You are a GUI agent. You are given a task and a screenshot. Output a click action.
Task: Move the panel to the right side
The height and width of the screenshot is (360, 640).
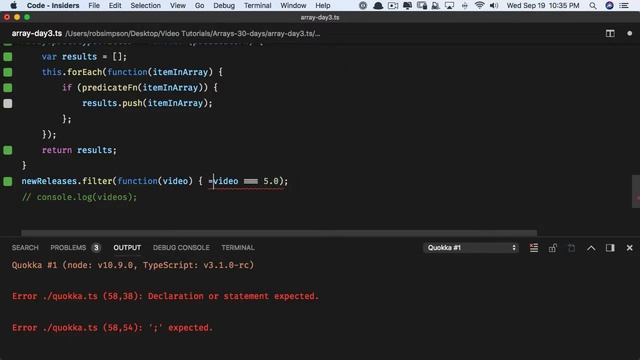(610, 248)
